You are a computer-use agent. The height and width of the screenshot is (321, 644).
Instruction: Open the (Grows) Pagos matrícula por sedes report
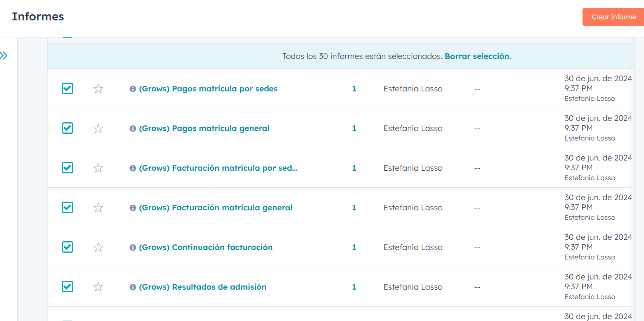tap(208, 89)
